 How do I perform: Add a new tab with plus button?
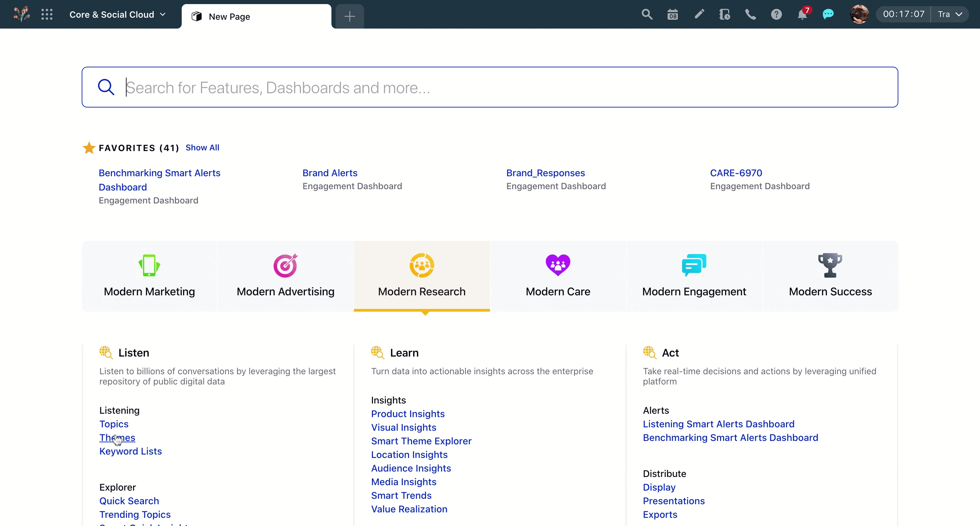(x=349, y=16)
